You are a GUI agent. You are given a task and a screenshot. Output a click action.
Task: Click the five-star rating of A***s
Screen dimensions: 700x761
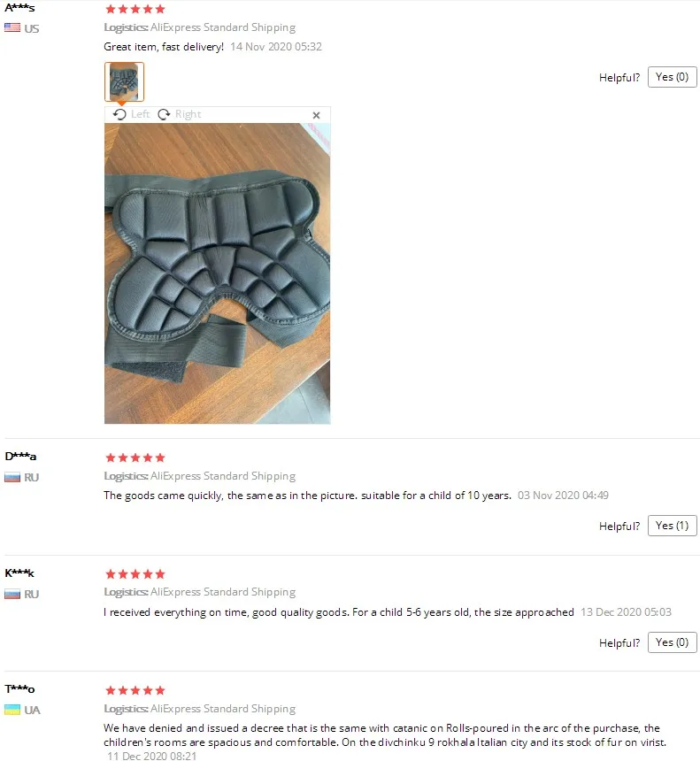tap(135, 9)
